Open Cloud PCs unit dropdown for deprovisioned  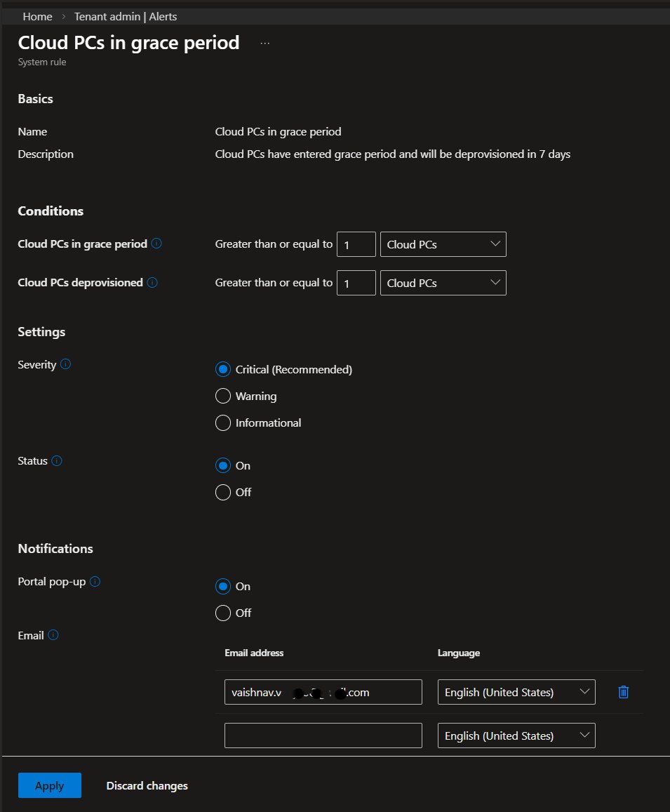[443, 283]
